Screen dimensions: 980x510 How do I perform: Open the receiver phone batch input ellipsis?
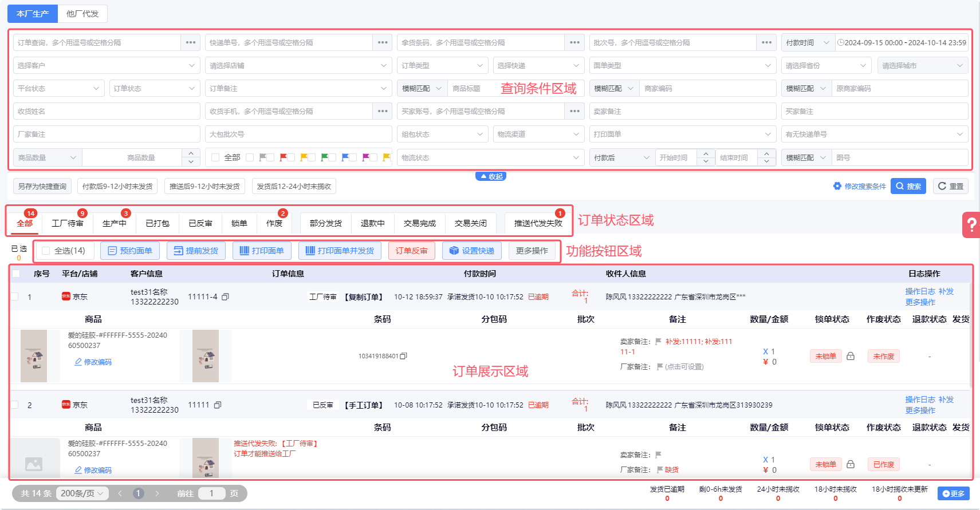[383, 111]
